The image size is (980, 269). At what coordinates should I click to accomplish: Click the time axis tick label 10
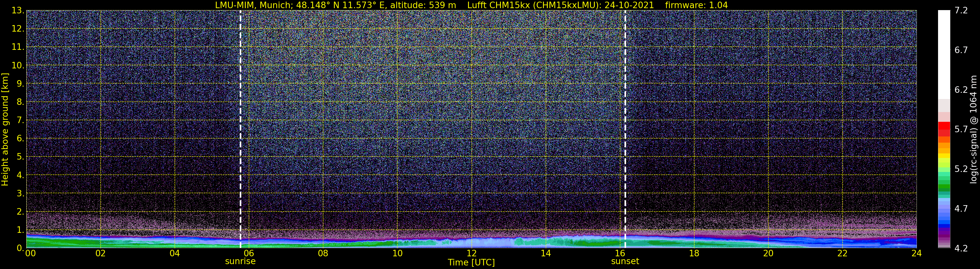pyautogui.click(x=397, y=254)
